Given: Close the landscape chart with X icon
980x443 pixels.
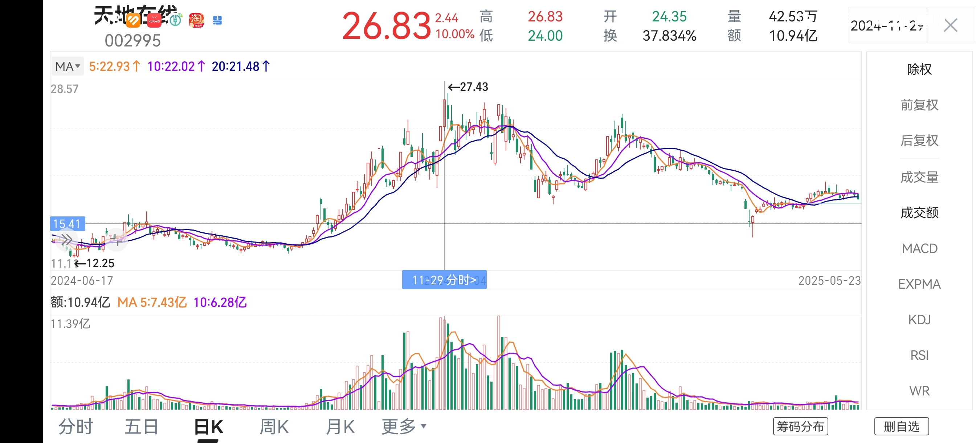Looking at the screenshot, I should [x=950, y=26].
